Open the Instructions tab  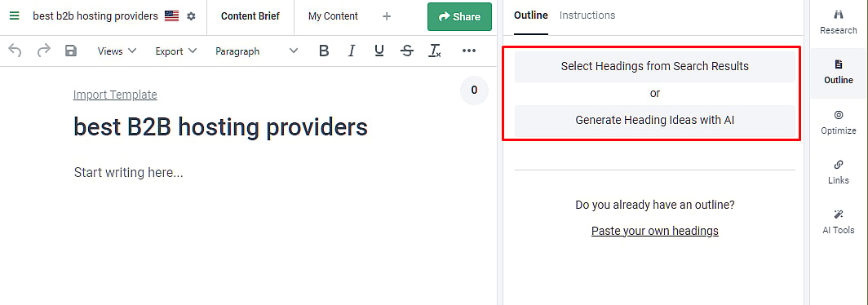click(x=587, y=15)
